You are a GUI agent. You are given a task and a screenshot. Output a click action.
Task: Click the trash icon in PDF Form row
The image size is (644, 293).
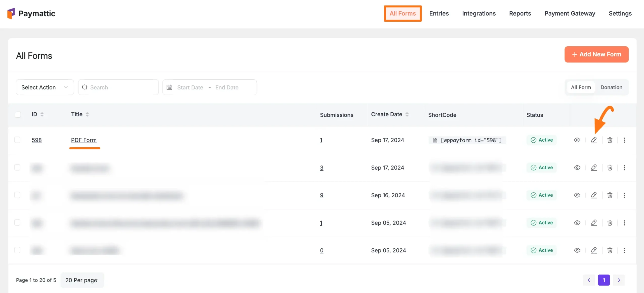610,140
